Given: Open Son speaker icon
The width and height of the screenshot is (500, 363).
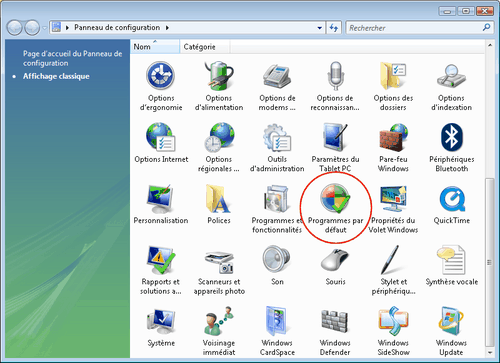Looking at the screenshot, I should pos(276,260).
